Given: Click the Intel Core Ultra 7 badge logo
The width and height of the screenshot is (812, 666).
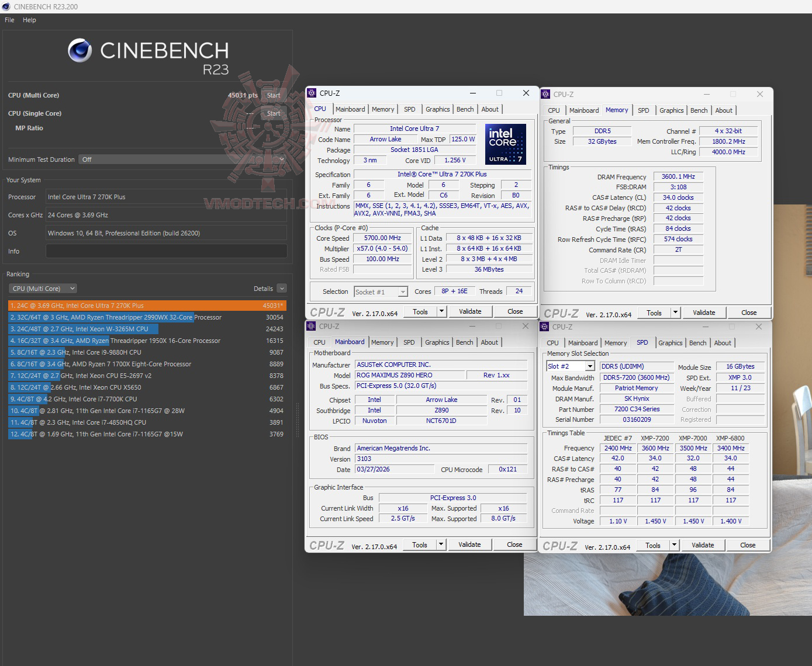Looking at the screenshot, I should [x=506, y=144].
